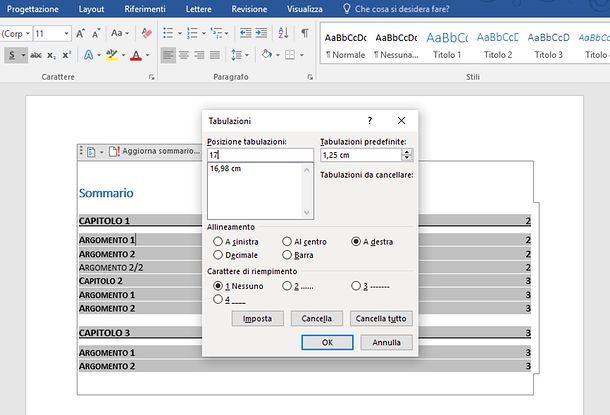Open the font color red A swatch
The image size is (610, 415).
pos(136,56)
